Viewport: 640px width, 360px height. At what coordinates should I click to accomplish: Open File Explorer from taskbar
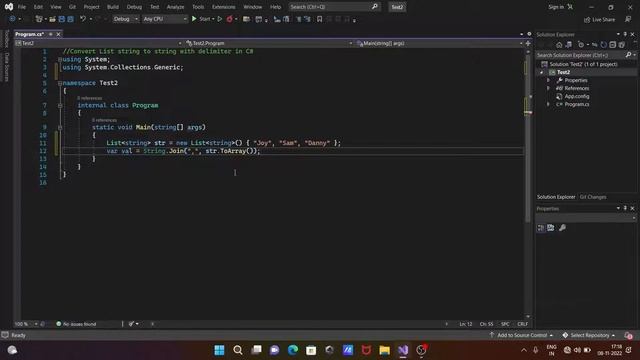pyautogui.click(x=384, y=350)
